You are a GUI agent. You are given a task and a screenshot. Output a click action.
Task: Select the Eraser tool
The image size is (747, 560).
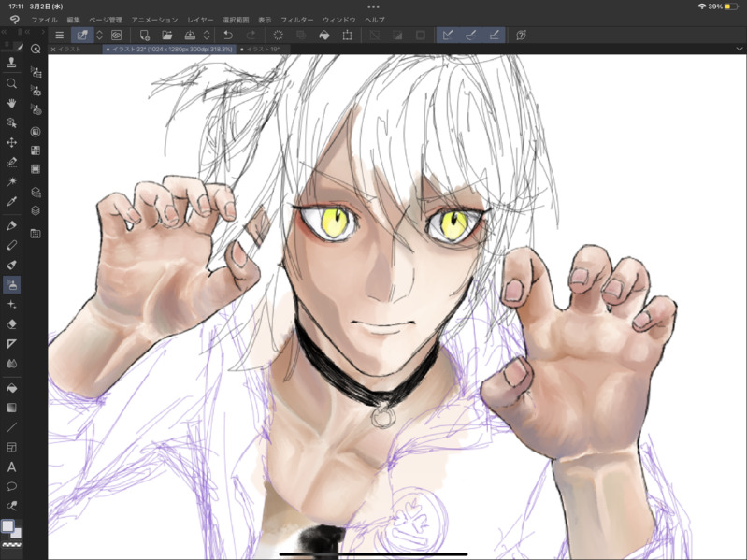pyautogui.click(x=11, y=323)
